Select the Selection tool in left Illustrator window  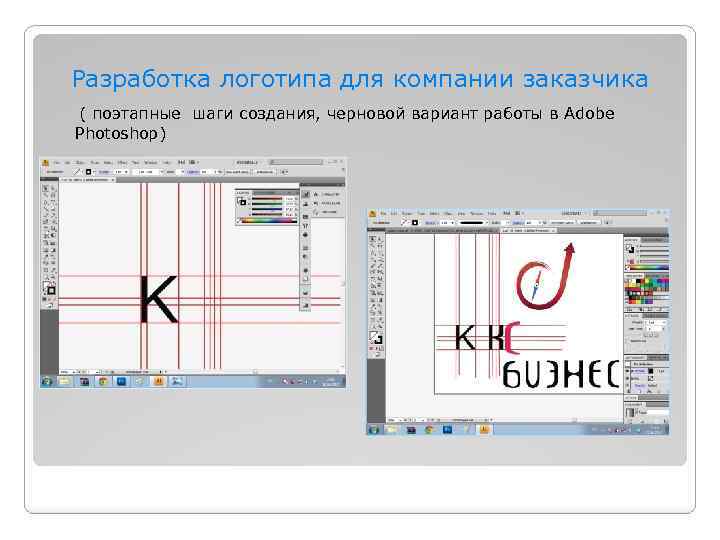[45, 188]
